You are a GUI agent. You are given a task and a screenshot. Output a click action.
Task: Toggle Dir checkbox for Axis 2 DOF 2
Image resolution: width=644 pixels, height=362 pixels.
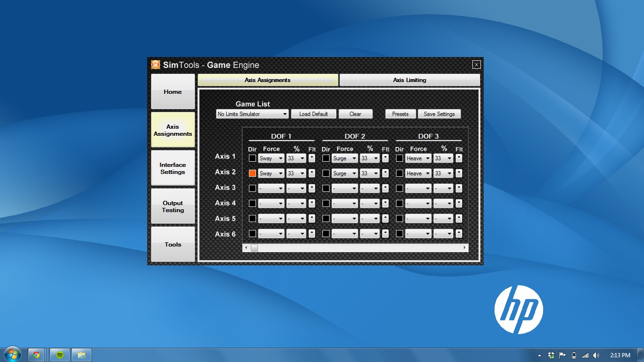coord(326,173)
